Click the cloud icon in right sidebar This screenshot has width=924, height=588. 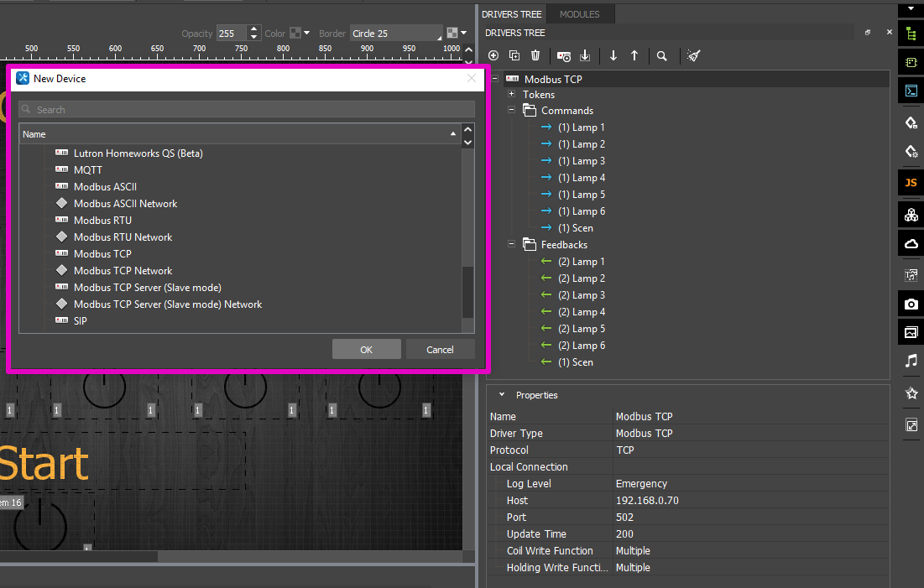click(911, 243)
